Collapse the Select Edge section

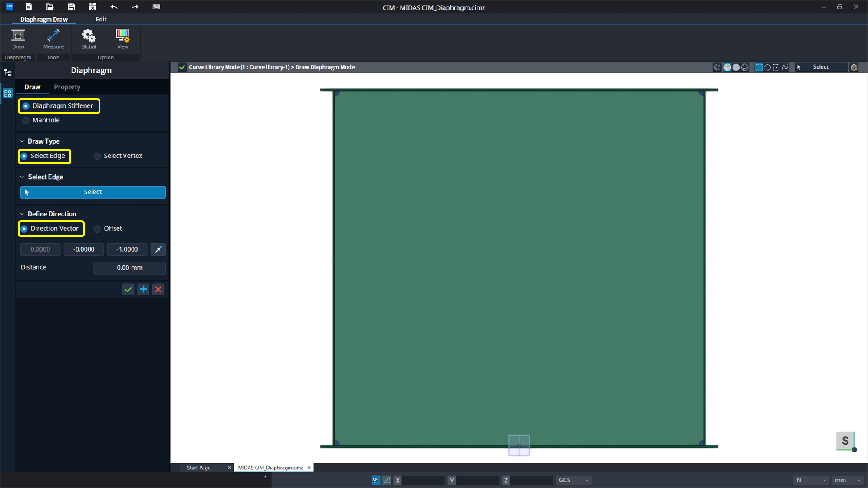click(22, 177)
